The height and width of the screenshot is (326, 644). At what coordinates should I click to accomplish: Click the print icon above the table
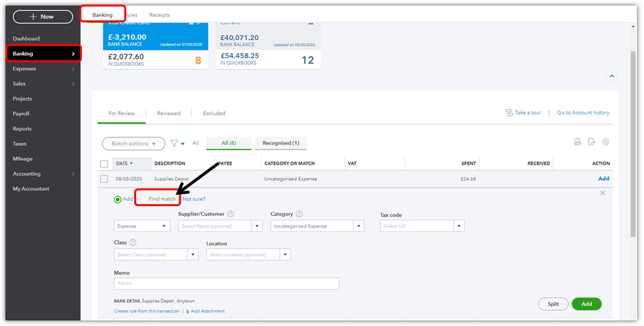[578, 142]
